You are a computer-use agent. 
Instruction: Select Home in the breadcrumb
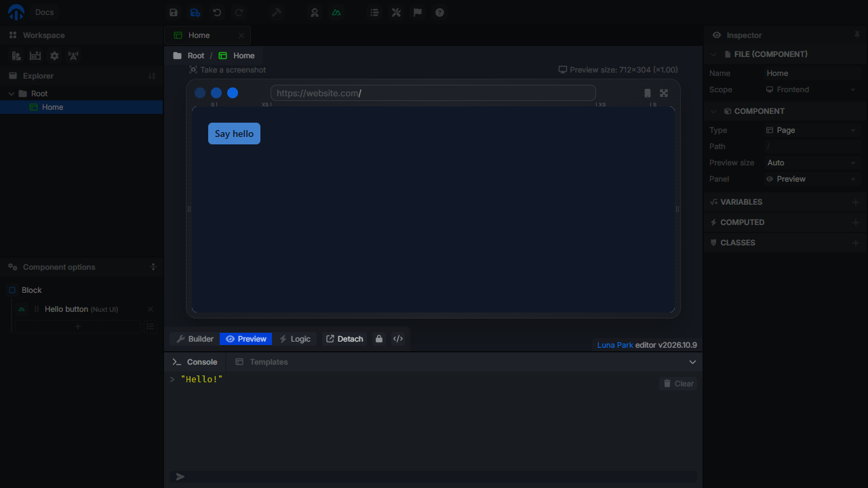click(237, 56)
